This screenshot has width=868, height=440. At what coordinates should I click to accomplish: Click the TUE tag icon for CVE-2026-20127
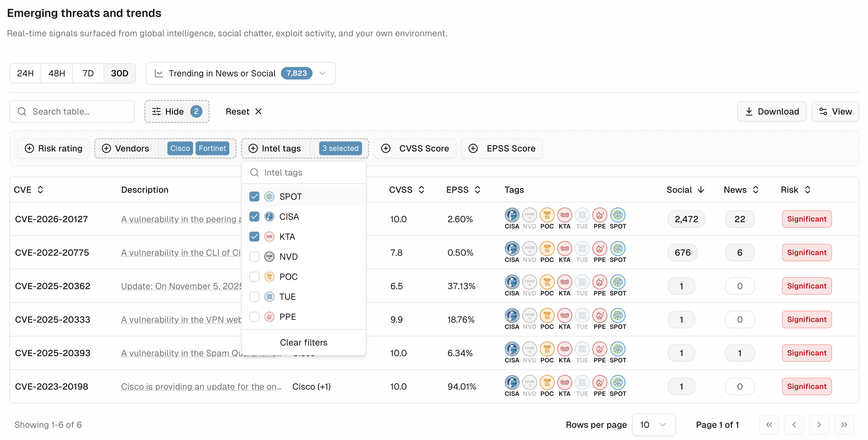pyautogui.click(x=582, y=215)
